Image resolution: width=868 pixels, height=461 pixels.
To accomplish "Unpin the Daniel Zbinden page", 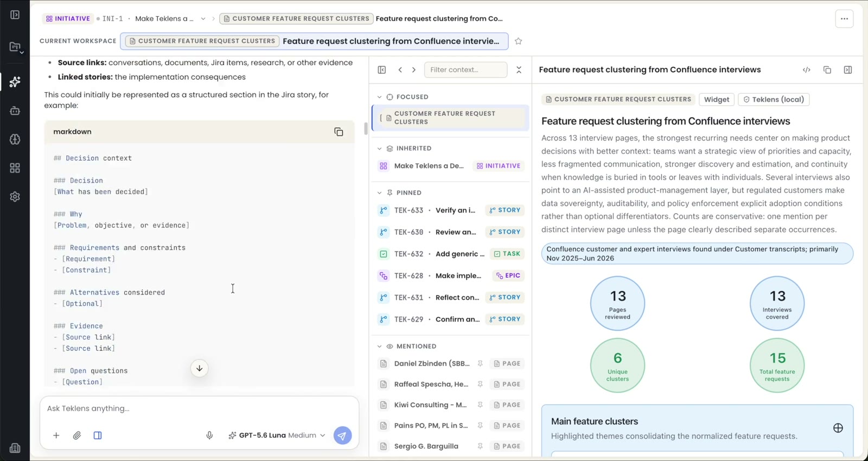I will (480, 364).
